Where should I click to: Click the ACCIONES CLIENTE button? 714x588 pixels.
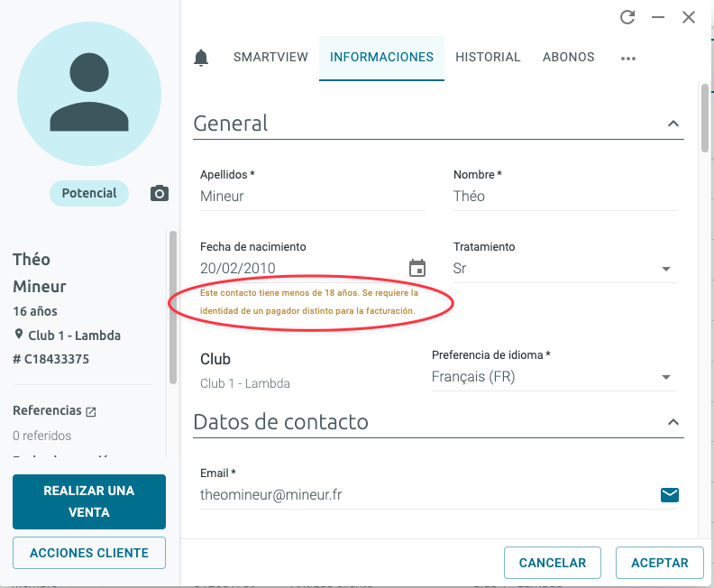[x=89, y=553]
